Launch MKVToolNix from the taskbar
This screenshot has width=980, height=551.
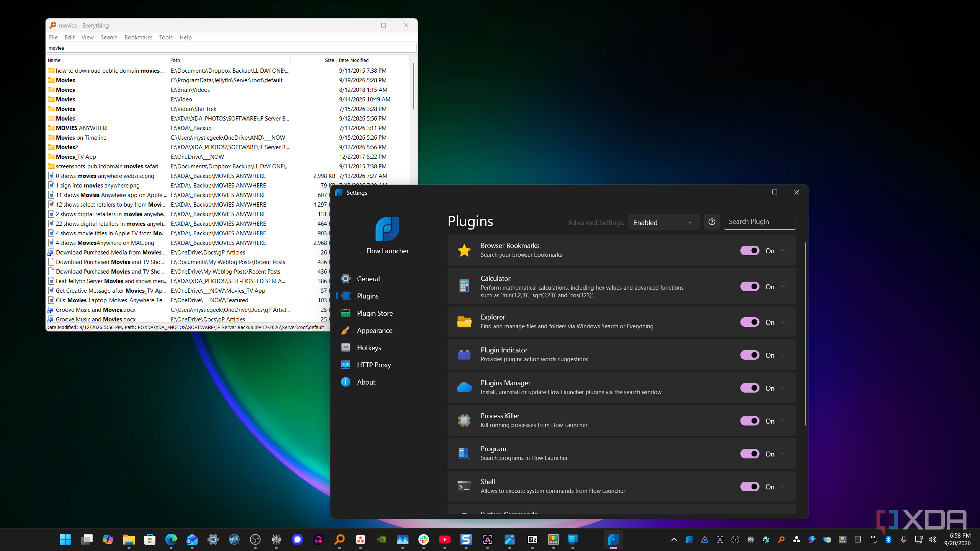pos(234,540)
